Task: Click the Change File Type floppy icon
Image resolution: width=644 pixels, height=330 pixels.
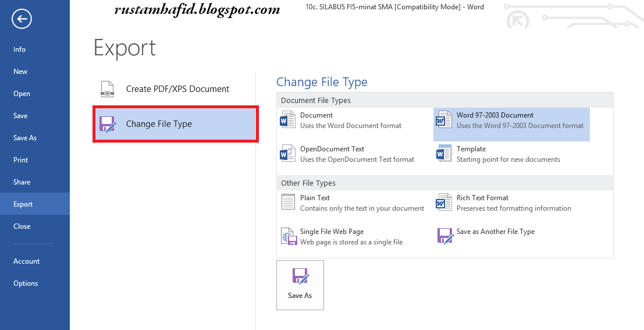Action: tap(108, 124)
